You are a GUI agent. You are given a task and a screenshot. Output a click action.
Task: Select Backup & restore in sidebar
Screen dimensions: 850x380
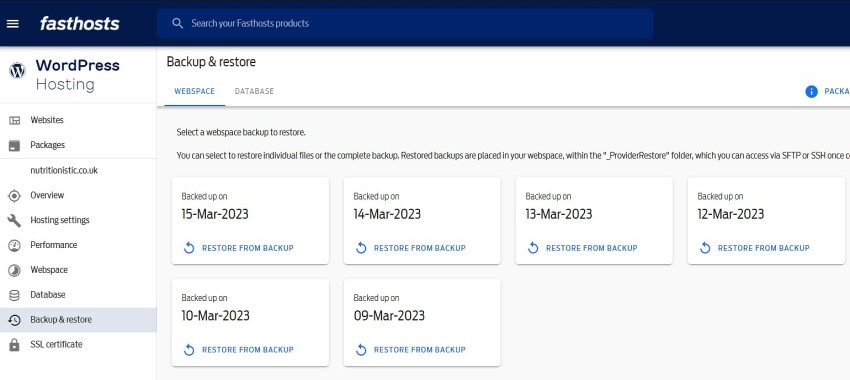click(78, 320)
